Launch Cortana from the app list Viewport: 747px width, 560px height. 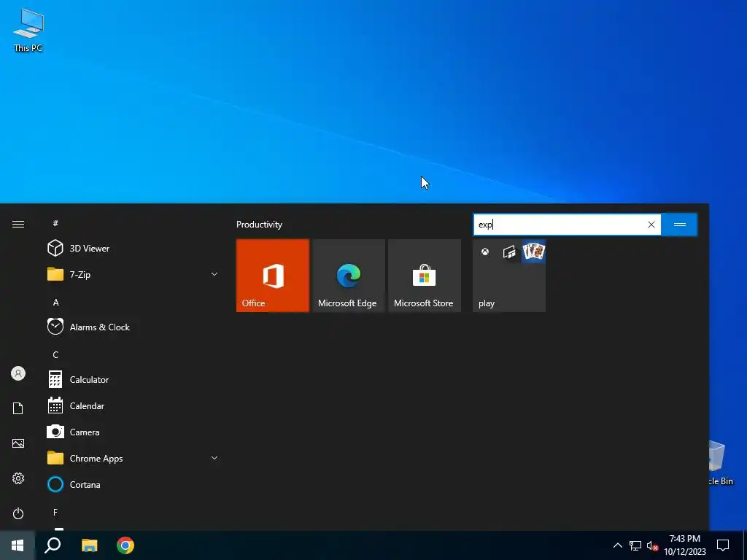133,484
